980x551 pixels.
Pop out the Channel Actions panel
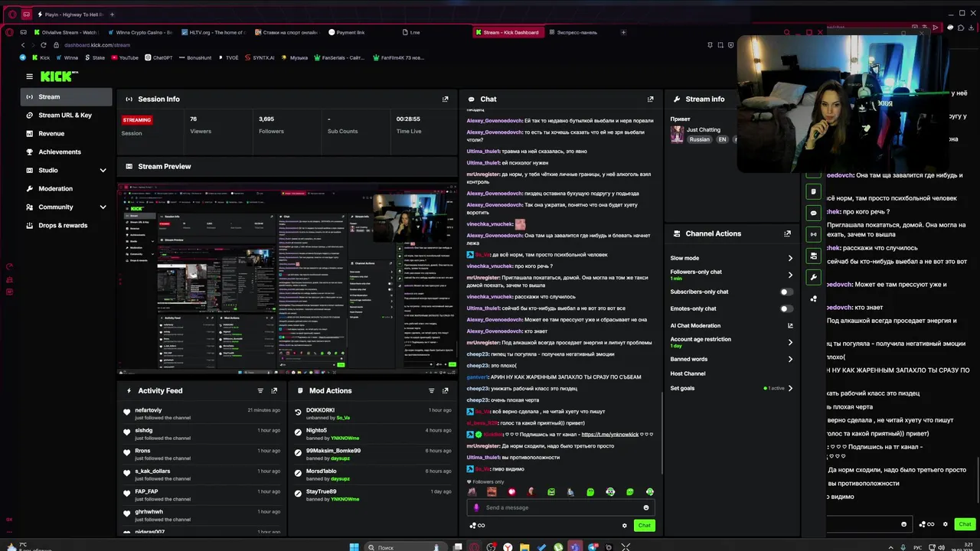(x=787, y=233)
